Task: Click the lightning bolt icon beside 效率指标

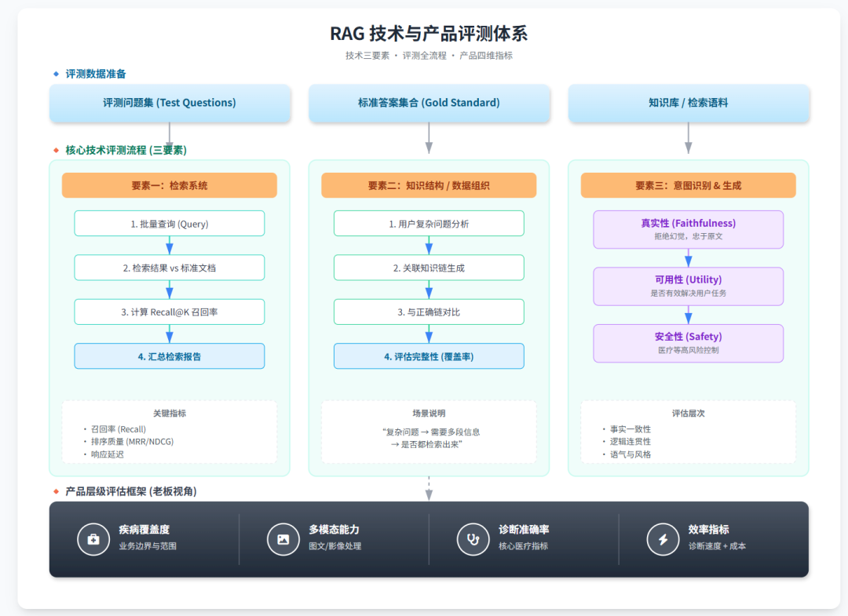Action: click(663, 539)
